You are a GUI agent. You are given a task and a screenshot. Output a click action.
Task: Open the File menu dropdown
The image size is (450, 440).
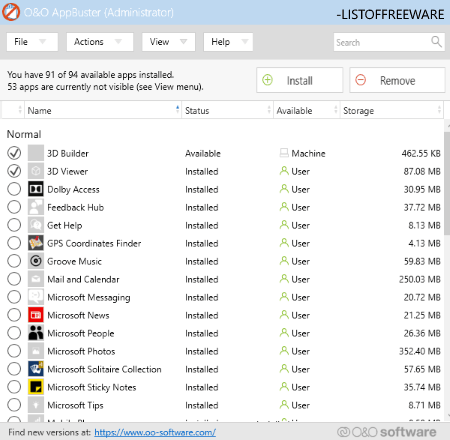coord(32,42)
